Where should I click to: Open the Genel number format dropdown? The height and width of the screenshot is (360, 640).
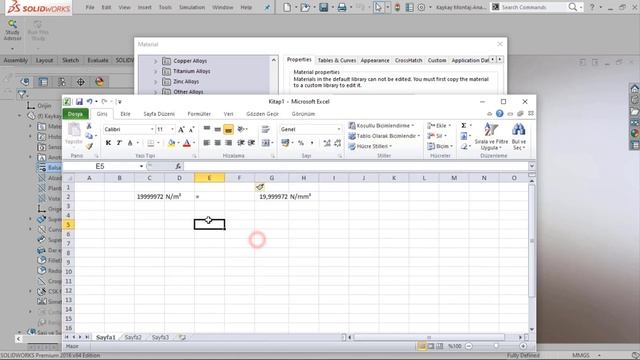tap(338, 129)
